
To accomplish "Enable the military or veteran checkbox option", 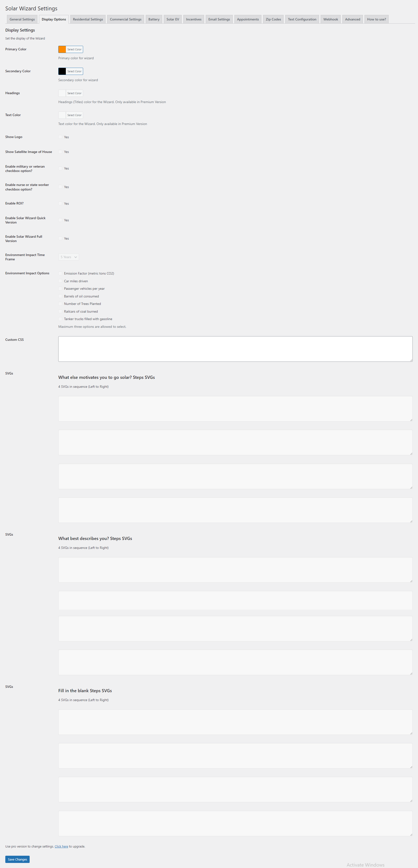I will pos(61,169).
